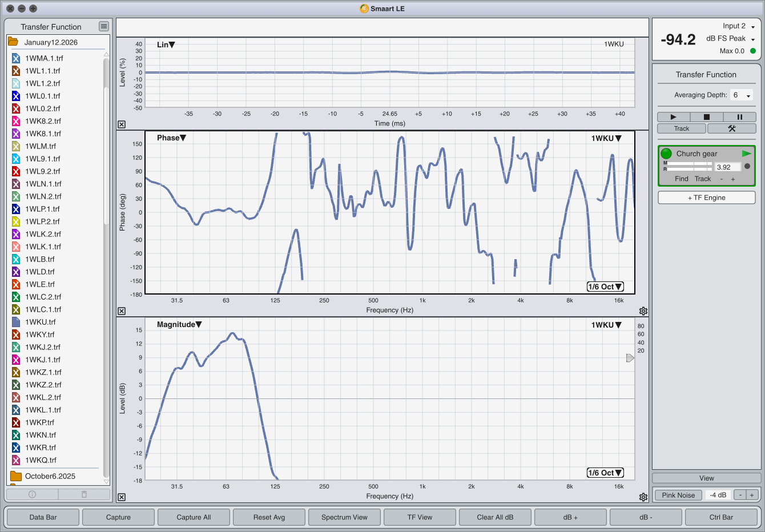Open phase plot settings gear
The width and height of the screenshot is (765, 532).
point(643,311)
